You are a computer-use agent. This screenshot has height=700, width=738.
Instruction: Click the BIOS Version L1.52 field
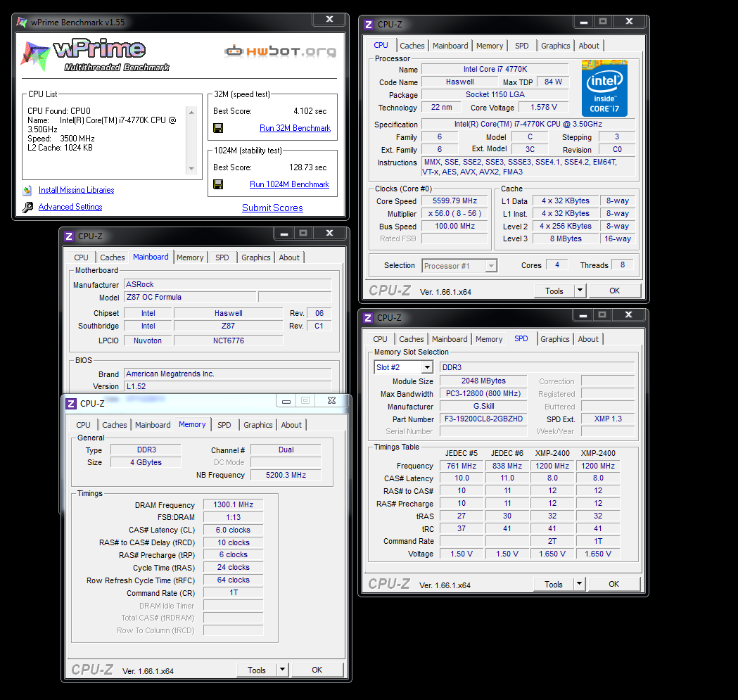(228, 386)
